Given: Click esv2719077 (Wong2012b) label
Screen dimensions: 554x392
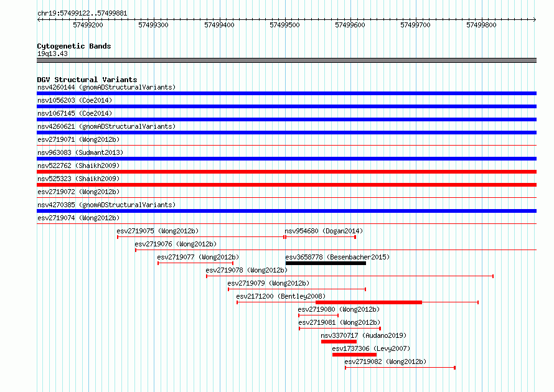Looking at the screenshot, I should [x=198, y=257].
